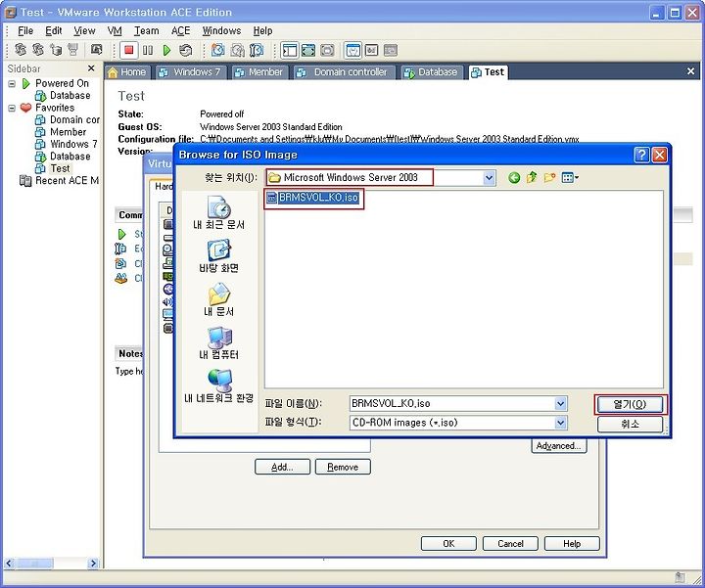Viewport: 705px width, 588px height.
Task: Click the first toolbar icon left of Power Off
Action: click(96, 50)
